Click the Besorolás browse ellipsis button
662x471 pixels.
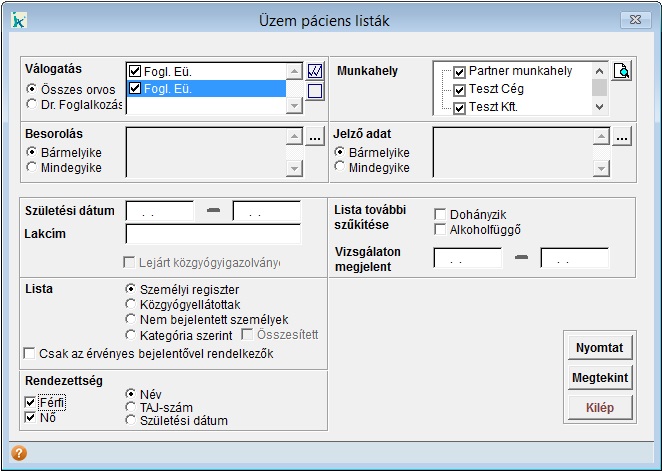coord(315,136)
